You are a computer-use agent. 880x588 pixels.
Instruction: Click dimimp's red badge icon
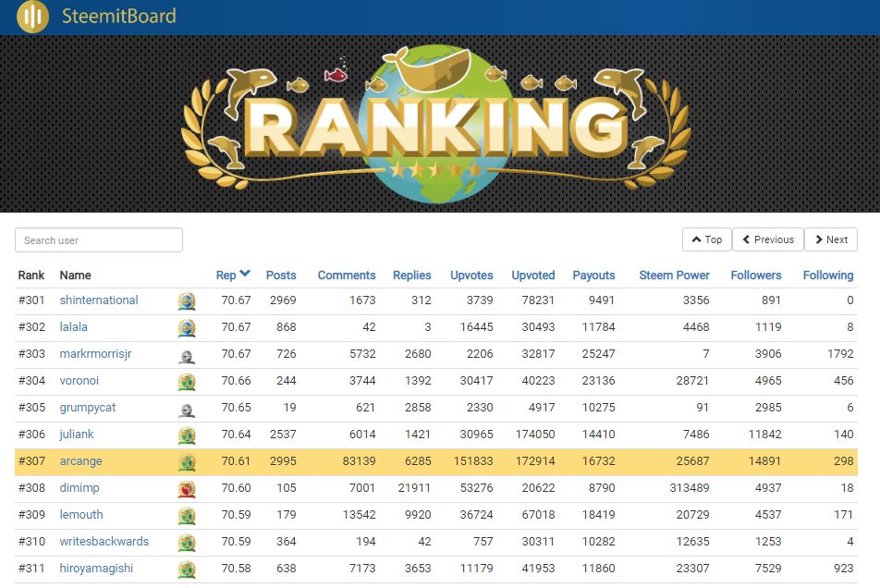(187, 489)
